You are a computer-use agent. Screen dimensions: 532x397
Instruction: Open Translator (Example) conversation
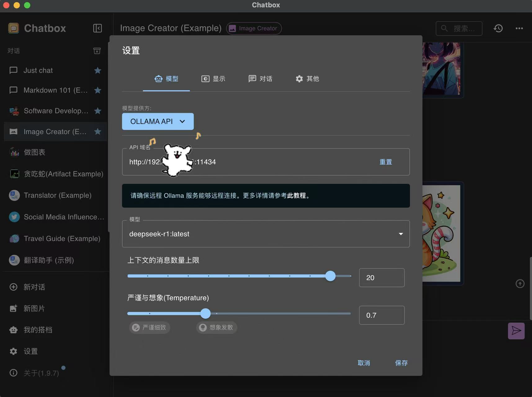[x=56, y=195]
